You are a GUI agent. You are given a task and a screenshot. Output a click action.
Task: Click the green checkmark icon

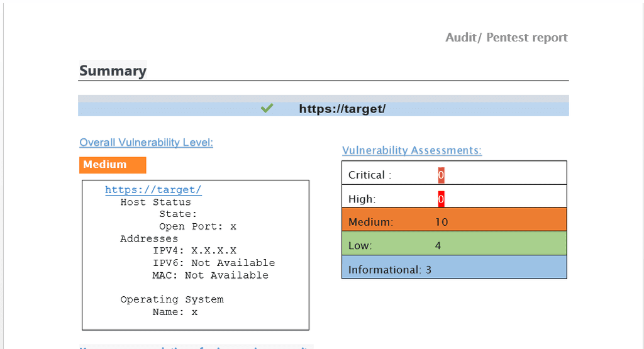click(267, 108)
